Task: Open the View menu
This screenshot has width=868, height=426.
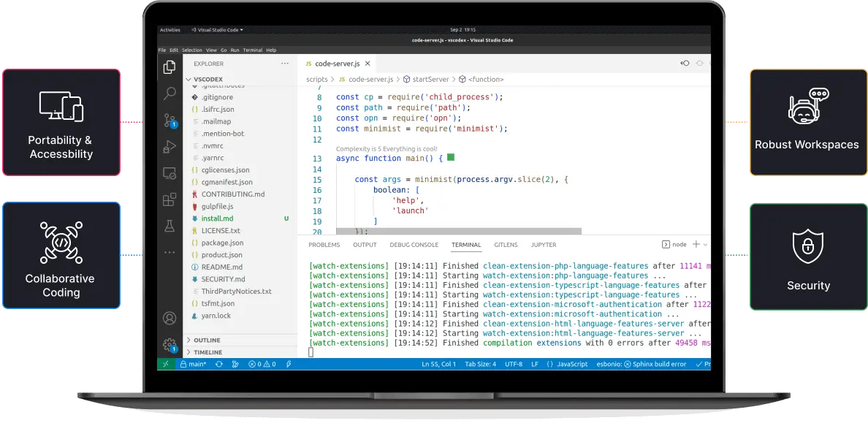Action: pos(211,49)
